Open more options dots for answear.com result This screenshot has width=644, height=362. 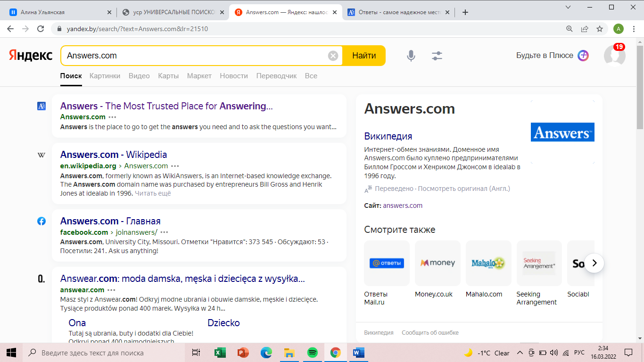pos(111,290)
